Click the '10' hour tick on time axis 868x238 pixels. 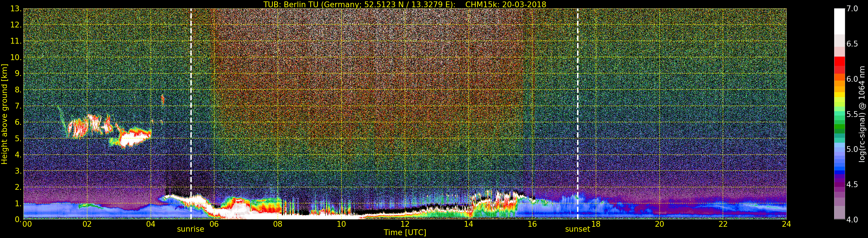click(341, 224)
